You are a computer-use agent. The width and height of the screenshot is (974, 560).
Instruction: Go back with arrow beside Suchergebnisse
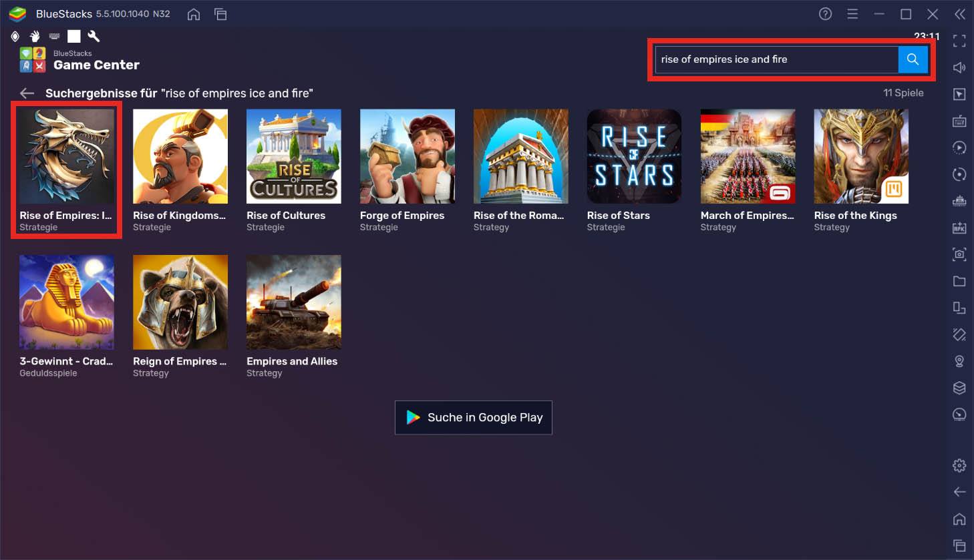(27, 93)
